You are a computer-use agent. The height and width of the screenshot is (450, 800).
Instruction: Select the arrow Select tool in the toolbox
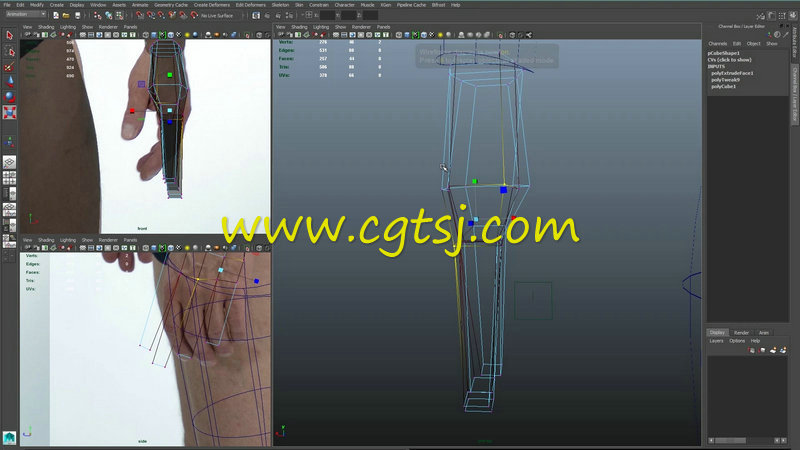(9, 35)
